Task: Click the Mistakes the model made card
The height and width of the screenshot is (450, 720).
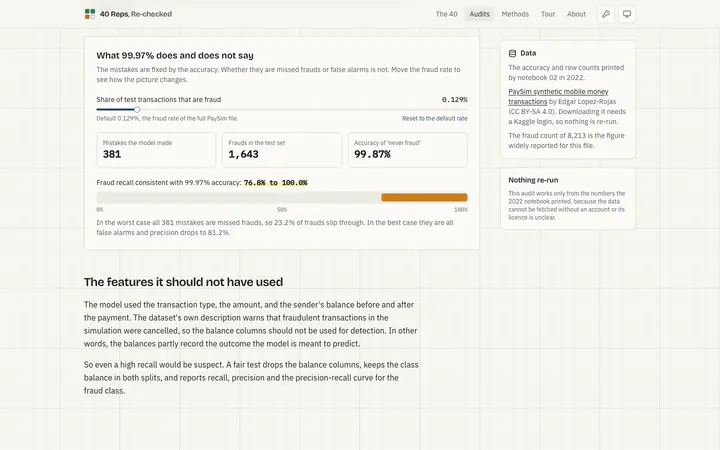Action: 156,150
